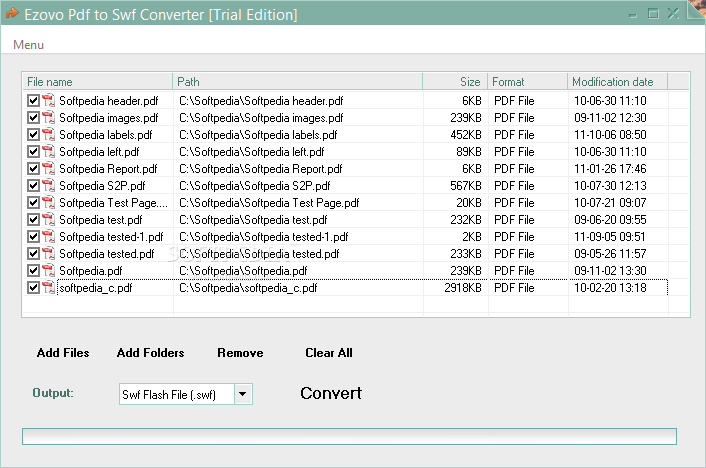Click PDF icon of Softpedia labels.pdf

[x=48, y=135]
